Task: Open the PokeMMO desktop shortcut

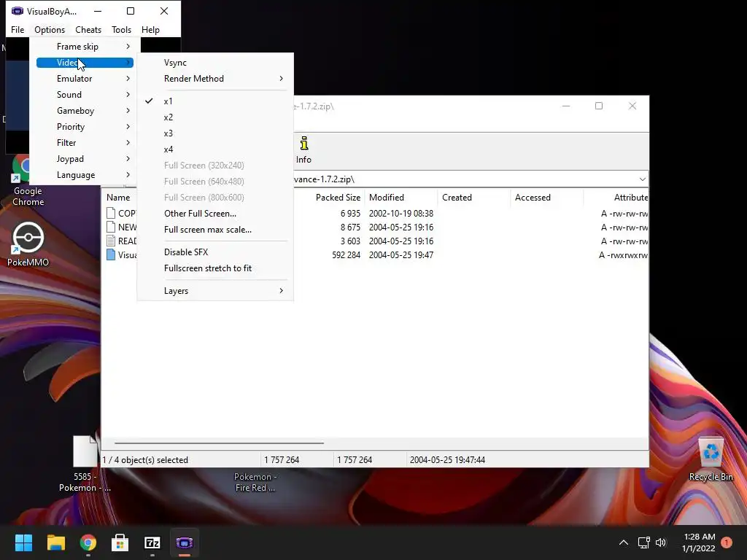Action: pyautogui.click(x=28, y=244)
